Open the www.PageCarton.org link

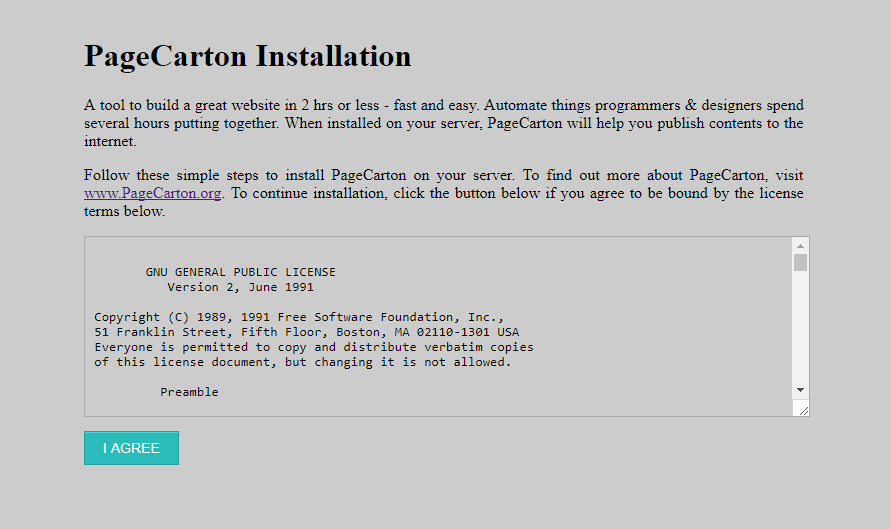153,193
